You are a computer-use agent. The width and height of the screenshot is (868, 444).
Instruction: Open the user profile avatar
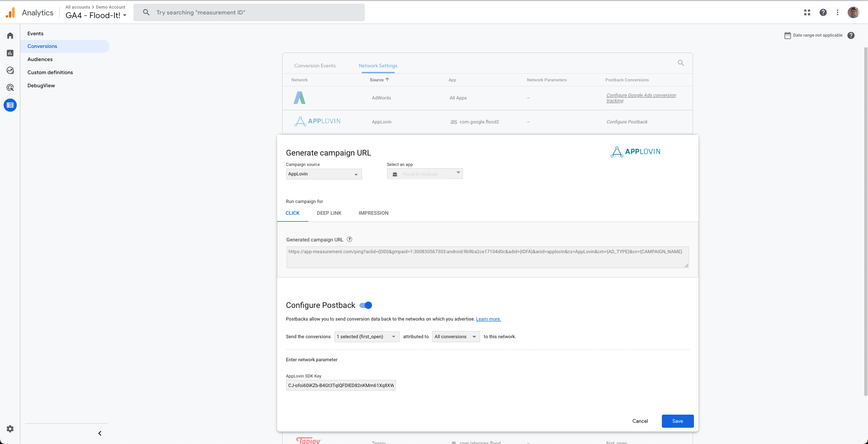pos(853,13)
